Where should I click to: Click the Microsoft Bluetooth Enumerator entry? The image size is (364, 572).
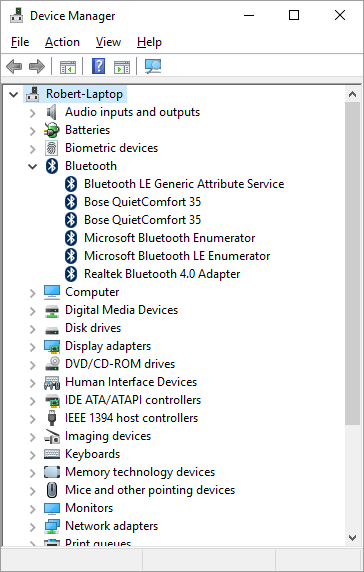point(169,238)
